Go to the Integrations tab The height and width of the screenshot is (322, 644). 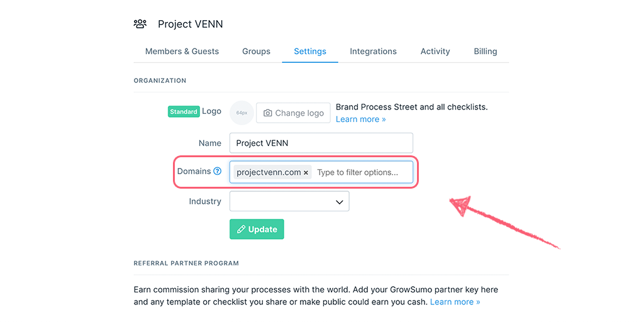pos(374,52)
